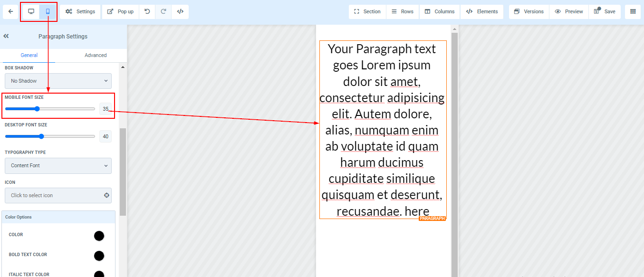Click the Save button

point(605,12)
